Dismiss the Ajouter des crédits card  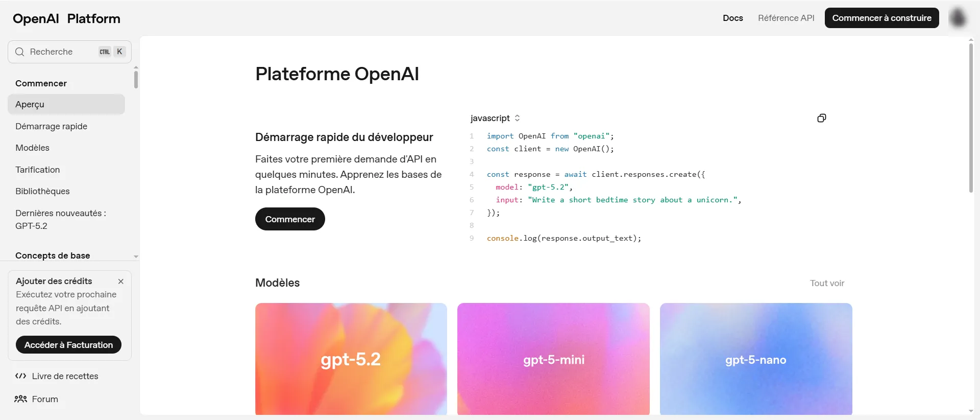coord(121,282)
